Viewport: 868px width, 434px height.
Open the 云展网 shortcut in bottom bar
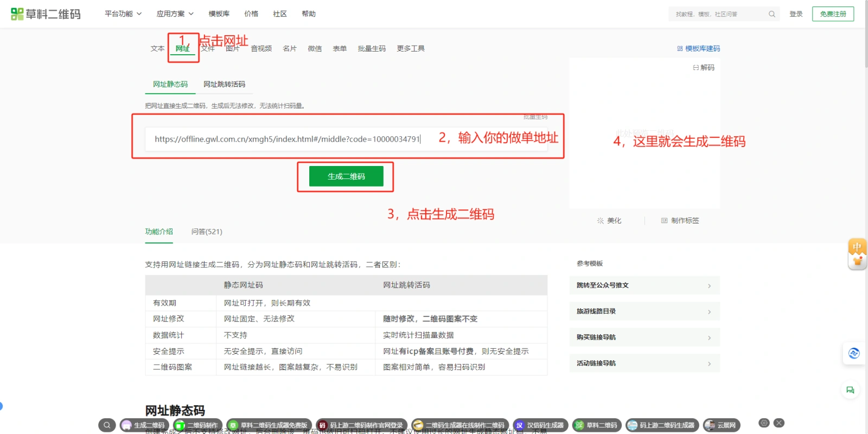click(722, 425)
